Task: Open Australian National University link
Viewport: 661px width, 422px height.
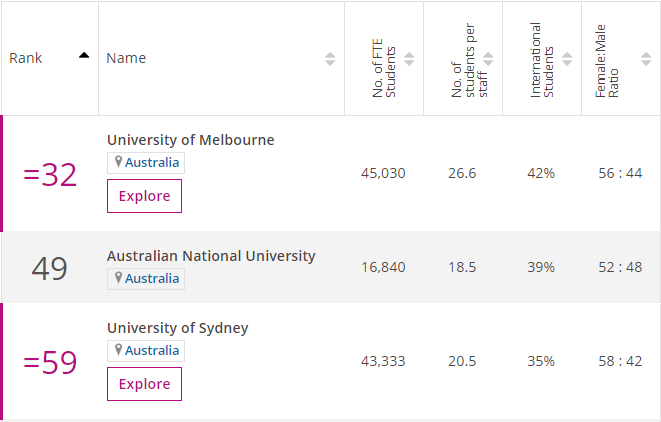Action: 211,256
